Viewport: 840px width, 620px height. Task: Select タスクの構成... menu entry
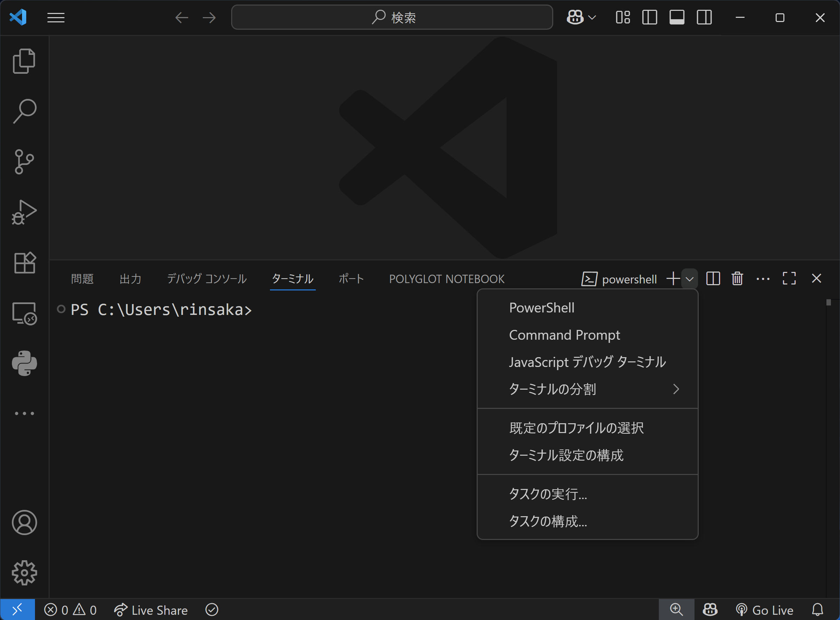[x=588, y=521]
